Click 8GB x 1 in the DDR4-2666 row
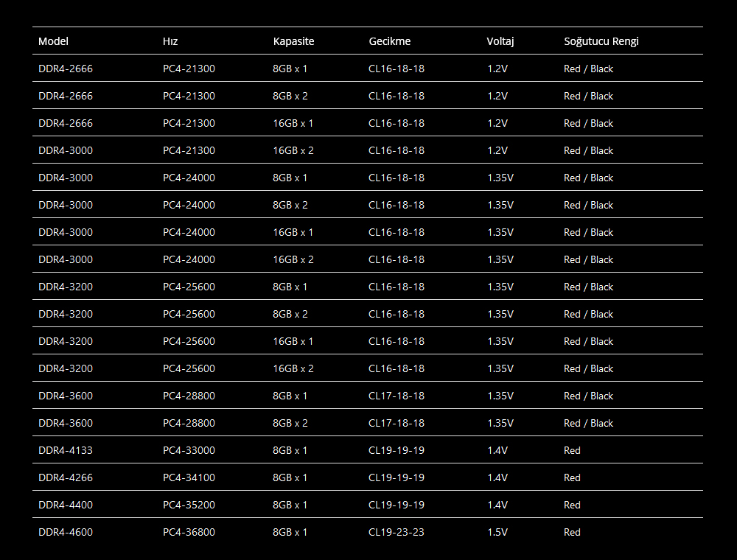Screen dimensions: 737x560 pos(290,69)
